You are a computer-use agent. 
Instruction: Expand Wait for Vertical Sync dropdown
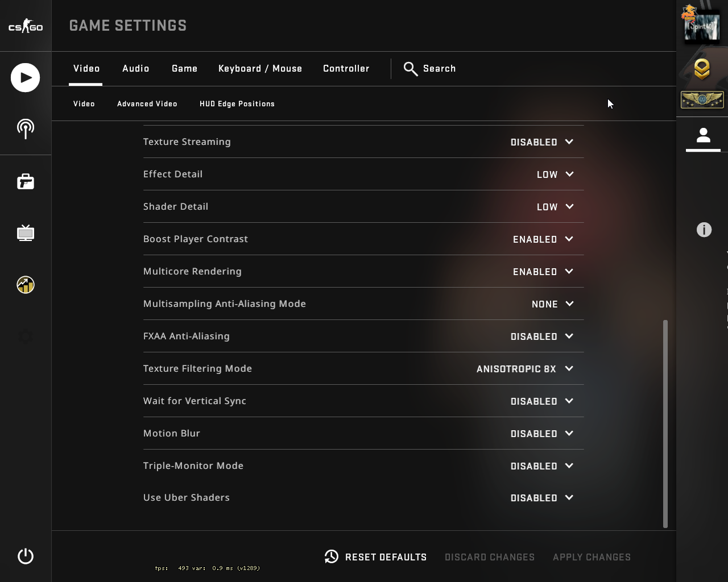541,401
